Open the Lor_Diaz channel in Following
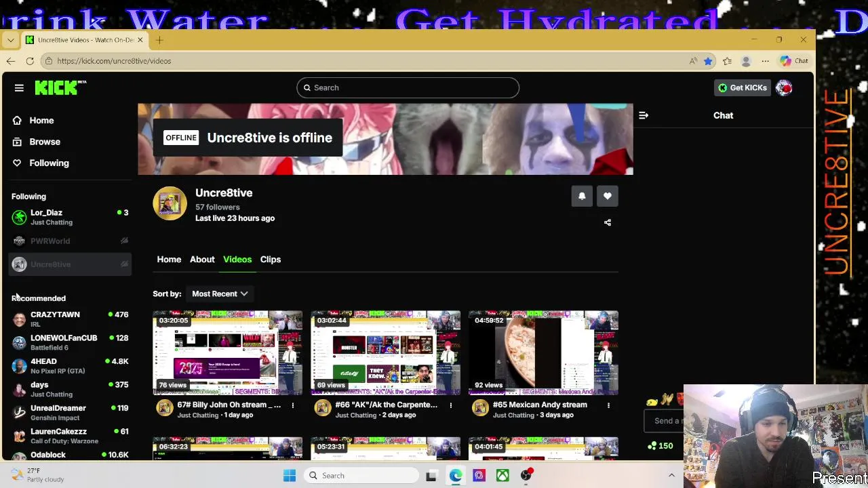Screen dimensions: 868x488 (x=70, y=217)
